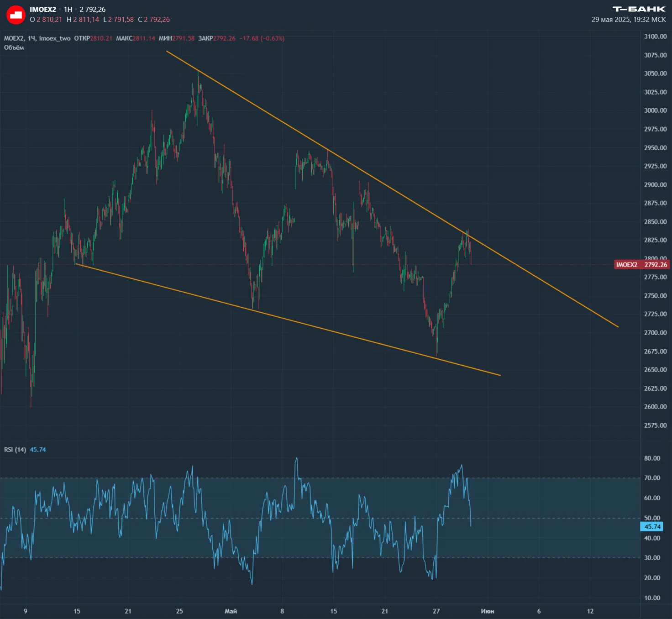
Task: Click the header low value L 2 791,58
Action: pos(118,20)
